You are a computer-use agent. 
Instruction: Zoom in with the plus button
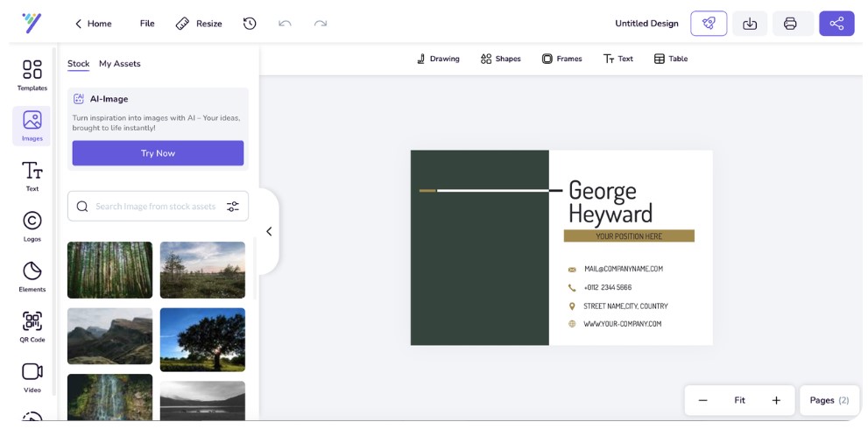coord(776,400)
